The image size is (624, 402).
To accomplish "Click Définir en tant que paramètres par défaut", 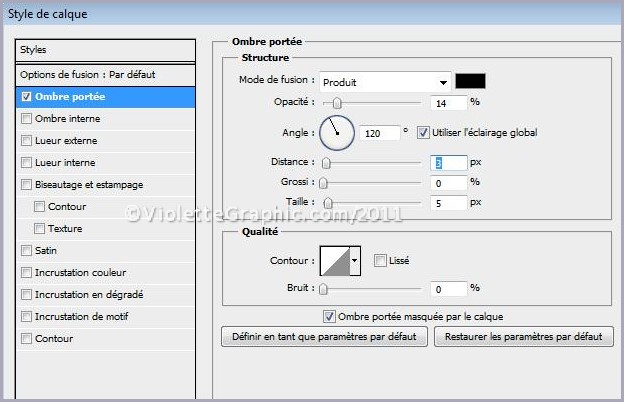I will 324,337.
